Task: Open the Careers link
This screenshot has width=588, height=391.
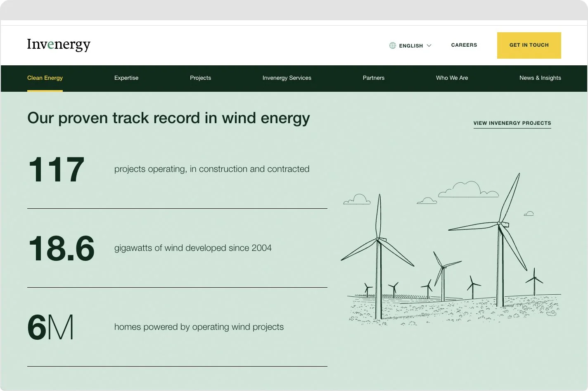Action: (464, 45)
